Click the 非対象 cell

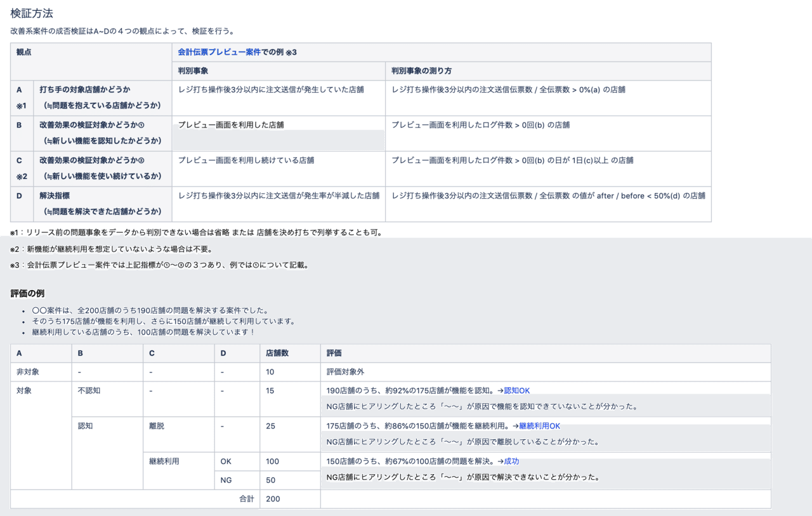41,372
